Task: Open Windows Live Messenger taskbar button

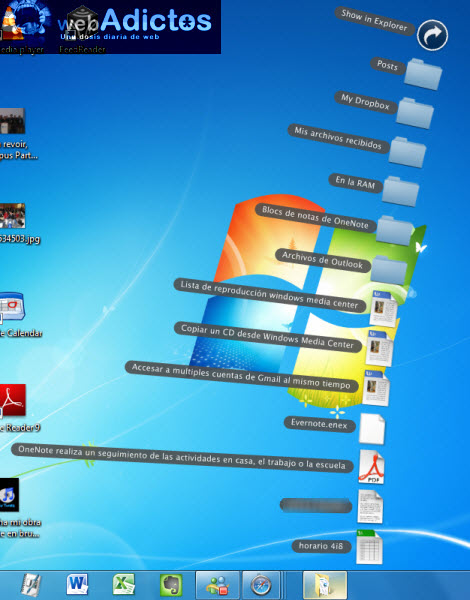Action: coord(217,585)
